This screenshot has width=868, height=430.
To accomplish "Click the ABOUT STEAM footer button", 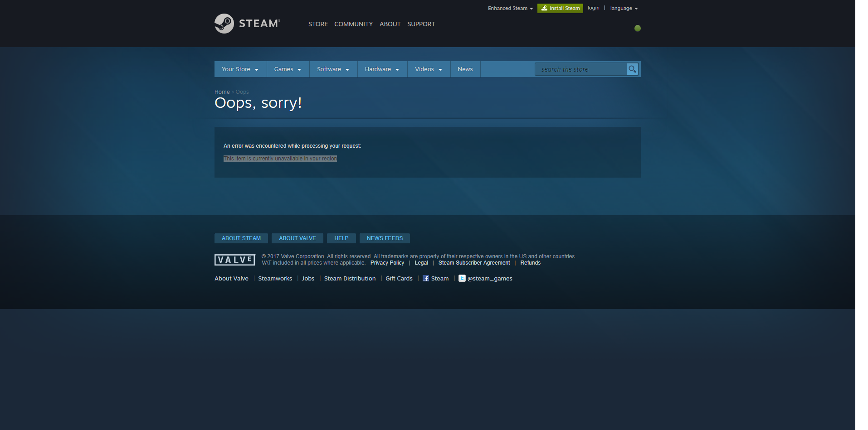I will [x=241, y=238].
